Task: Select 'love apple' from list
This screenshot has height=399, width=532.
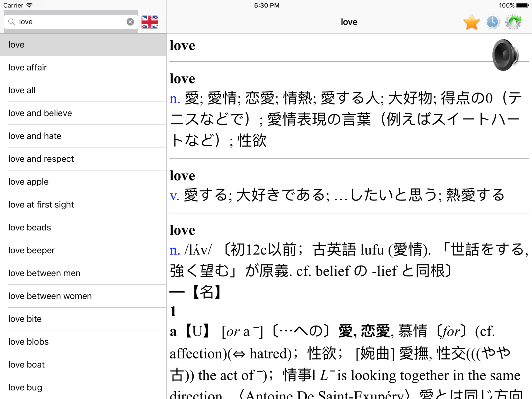Action: coord(29,182)
